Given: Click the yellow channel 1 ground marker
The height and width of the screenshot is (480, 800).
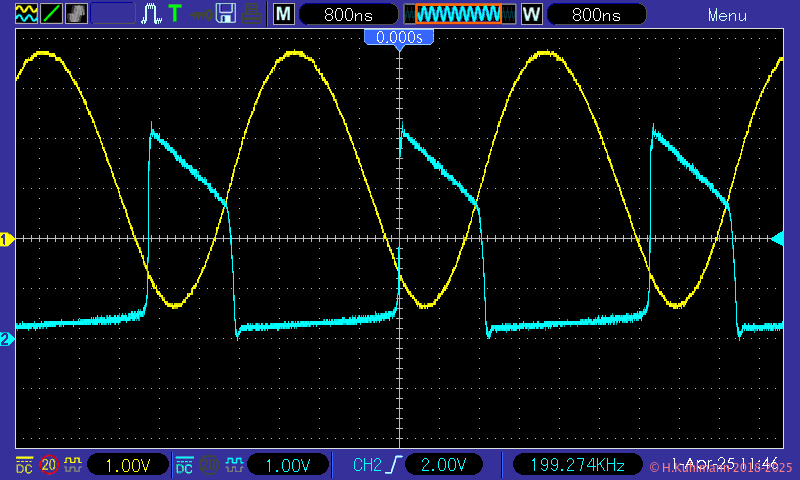Looking at the screenshot, I should pos(6,238).
